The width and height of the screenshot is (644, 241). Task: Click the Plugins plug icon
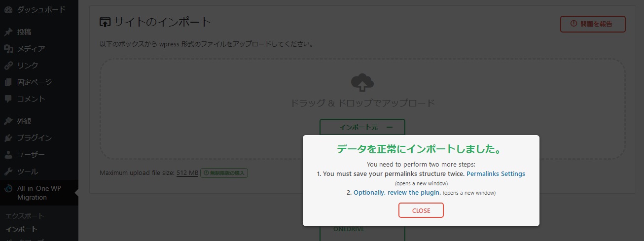pyautogui.click(x=8, y=138)
